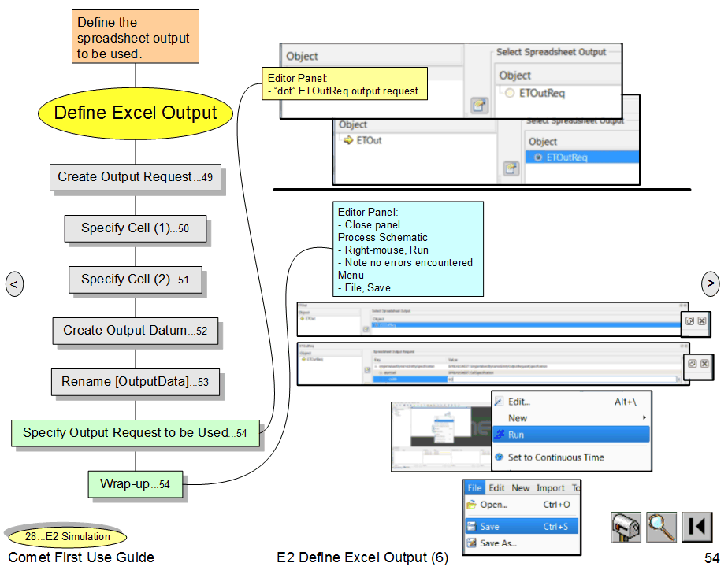Click the "E2 Define Excel Output (6)" footer title

[x=362, y=557]
